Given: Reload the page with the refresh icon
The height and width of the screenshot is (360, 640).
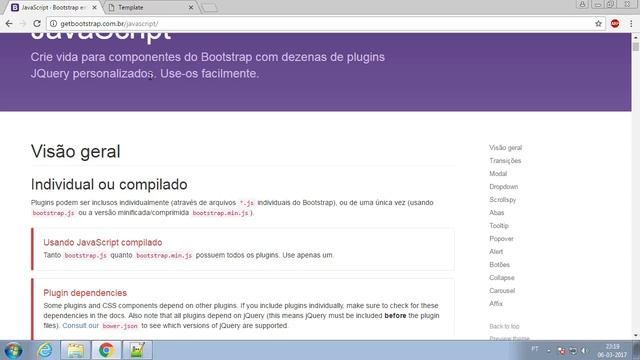Looking at the screenshot, I should [x=37, y=24].
